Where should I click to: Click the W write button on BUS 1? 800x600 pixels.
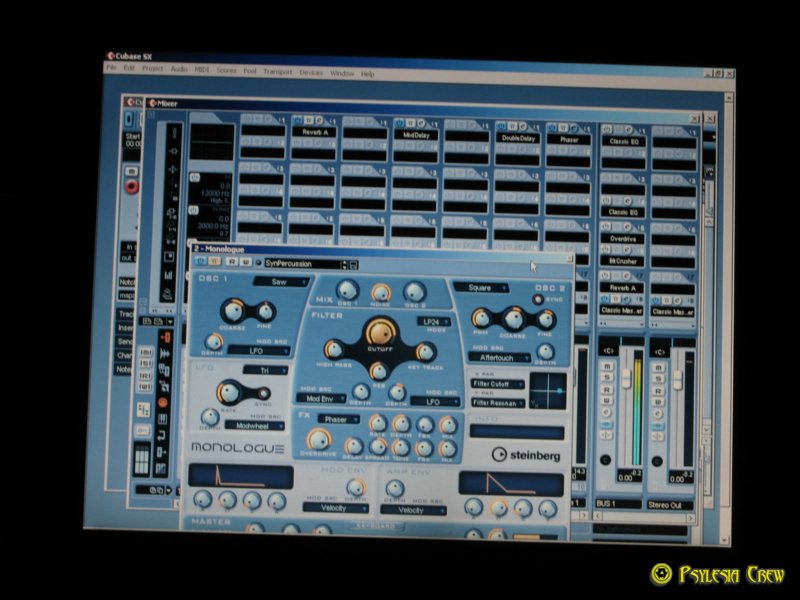point(607,401)
